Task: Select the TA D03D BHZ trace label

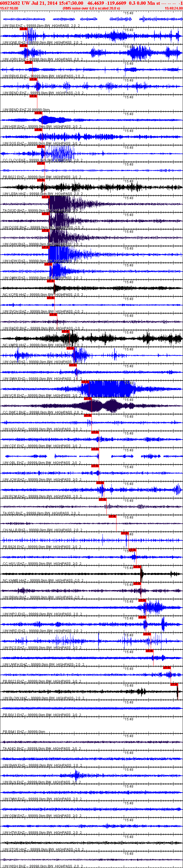Action: (42, 211)
